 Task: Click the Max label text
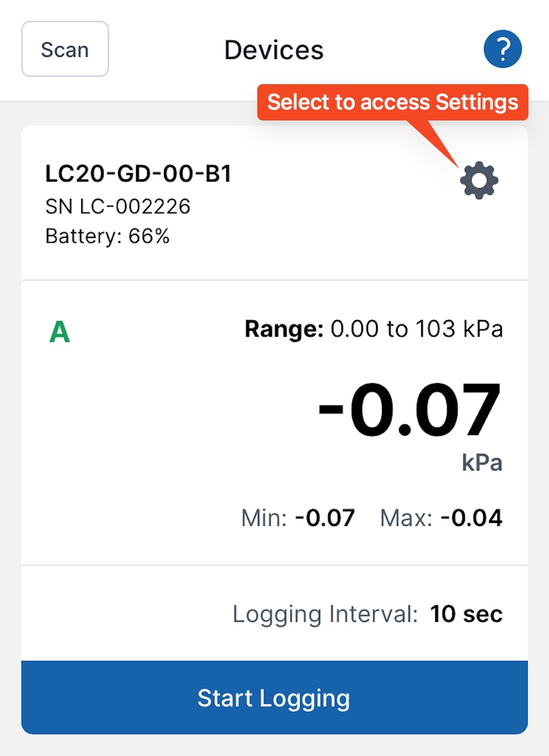pos(406,518)
